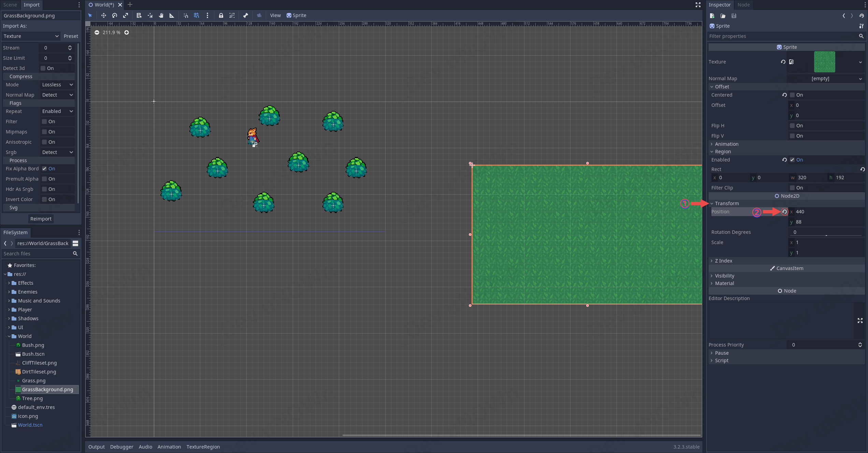Viewport: 868px width, 453px height.
Task: Adjust the Rotation Degrees slider
Action: pyautogui.click(x=826, y=235)
